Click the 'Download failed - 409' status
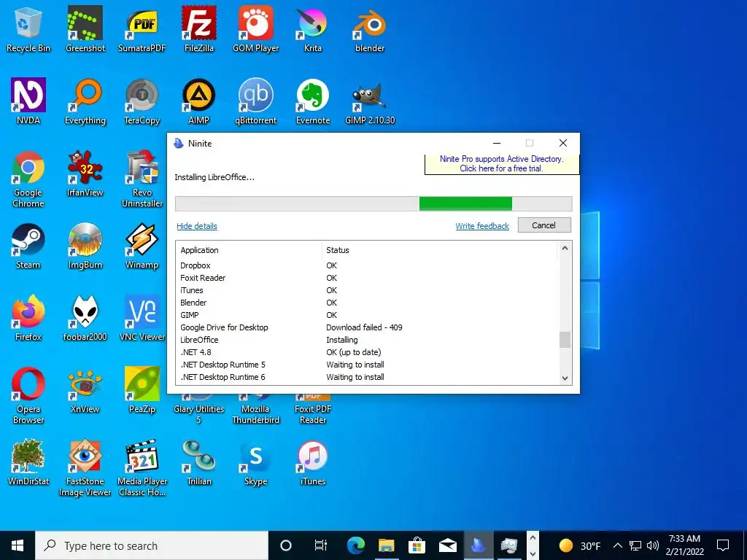Screen dimensions: 747x560 coord(364,327)
